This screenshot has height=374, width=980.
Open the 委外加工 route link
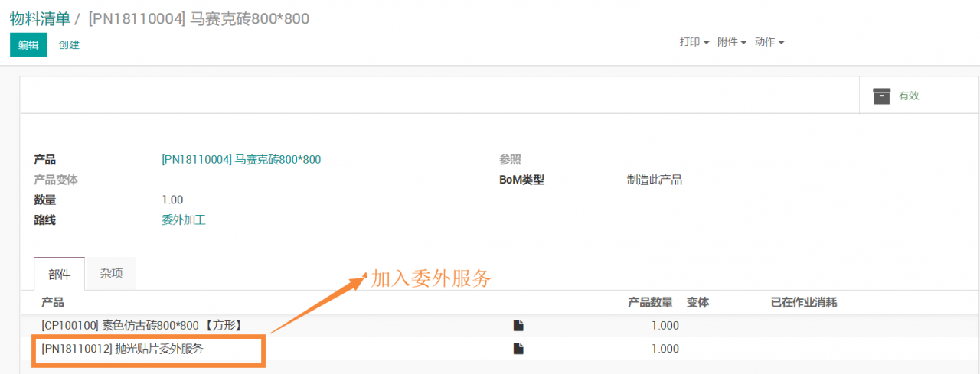click(x=184, y=220)
